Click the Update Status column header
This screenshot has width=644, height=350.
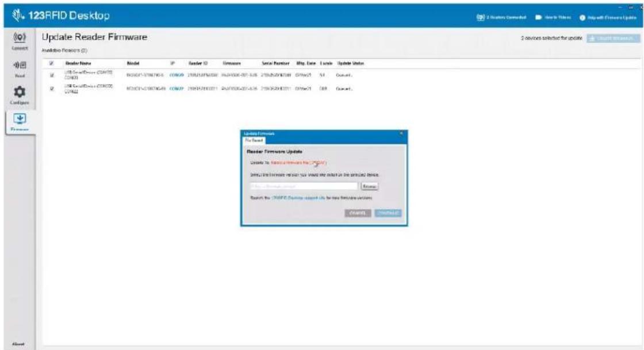pos(350,63)
